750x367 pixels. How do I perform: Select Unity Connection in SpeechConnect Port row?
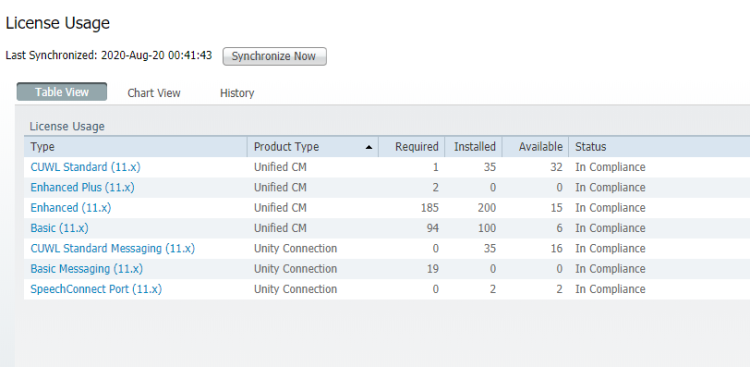(x=296, y=289)
